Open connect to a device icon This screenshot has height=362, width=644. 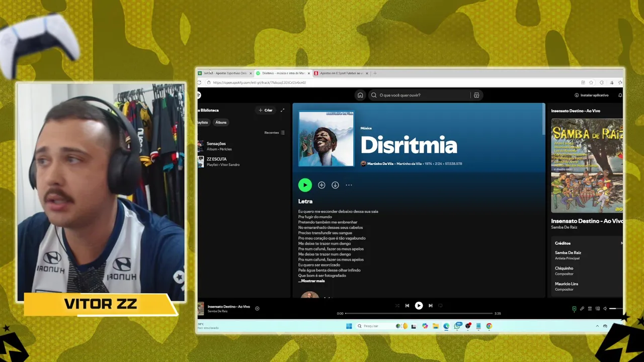[598, 309]
